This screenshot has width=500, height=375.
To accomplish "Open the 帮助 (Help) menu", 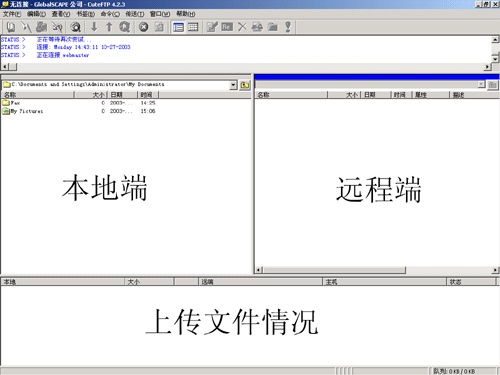I will point(186,14).
